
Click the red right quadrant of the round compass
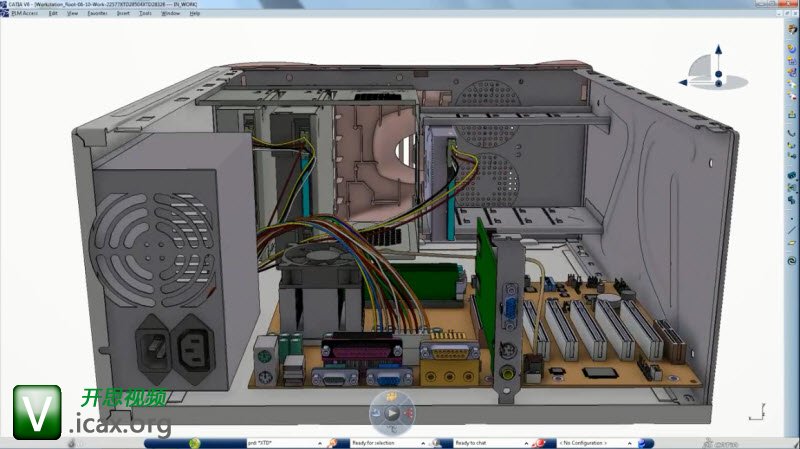pos(408,413)
